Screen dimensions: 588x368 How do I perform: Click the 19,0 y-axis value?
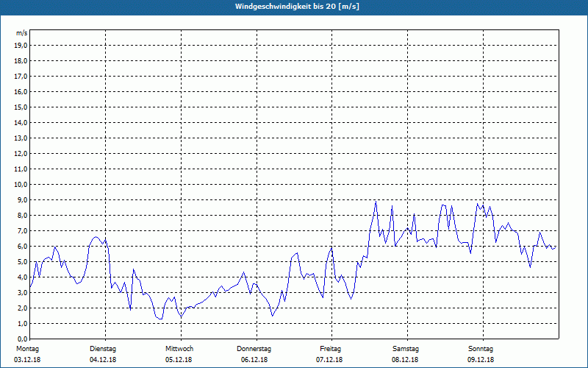(x=21, y=46)
